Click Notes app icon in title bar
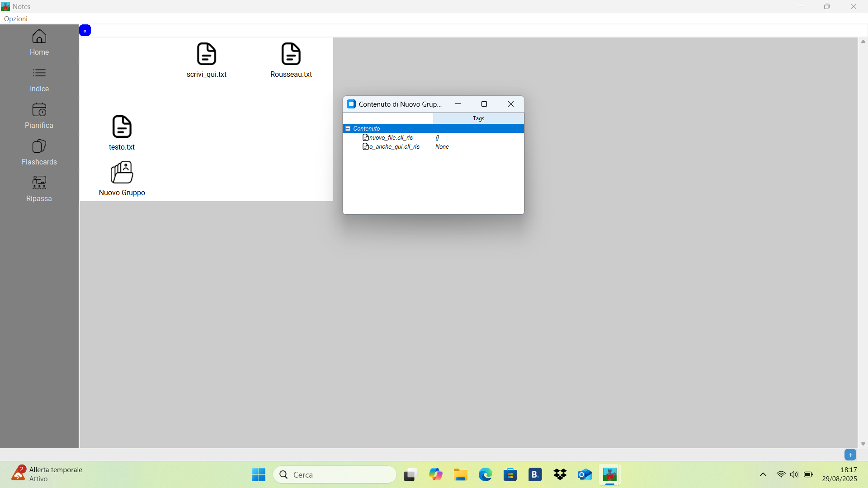Image resolution: width=868 pixels, height=488 pixels. click(x=6, y=6)
